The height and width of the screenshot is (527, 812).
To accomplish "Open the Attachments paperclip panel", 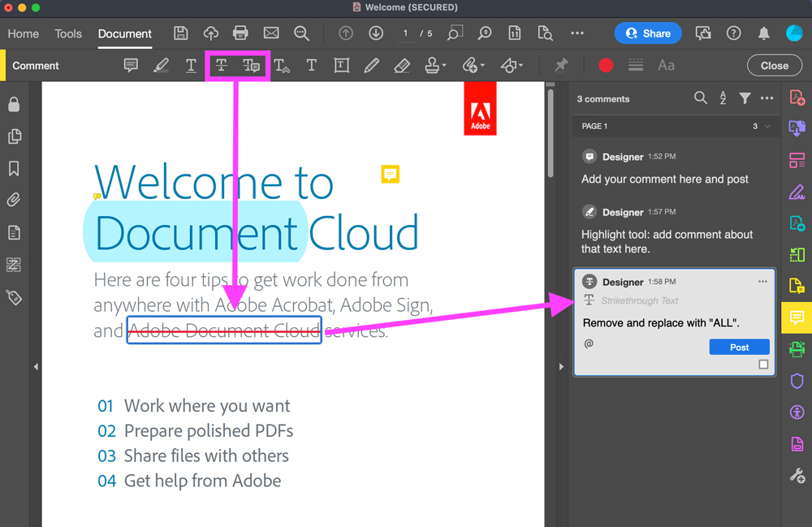I will click(x=14, y=200).
